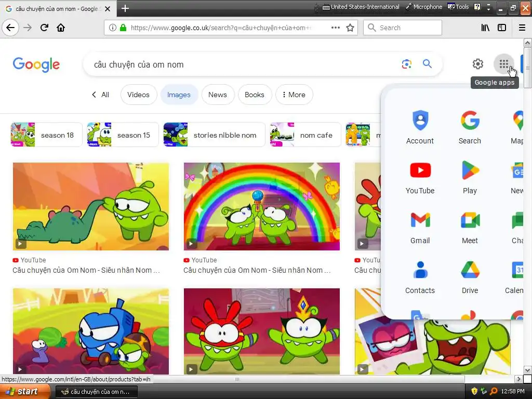
Task: Select the Images results tab
Action: 179,95
